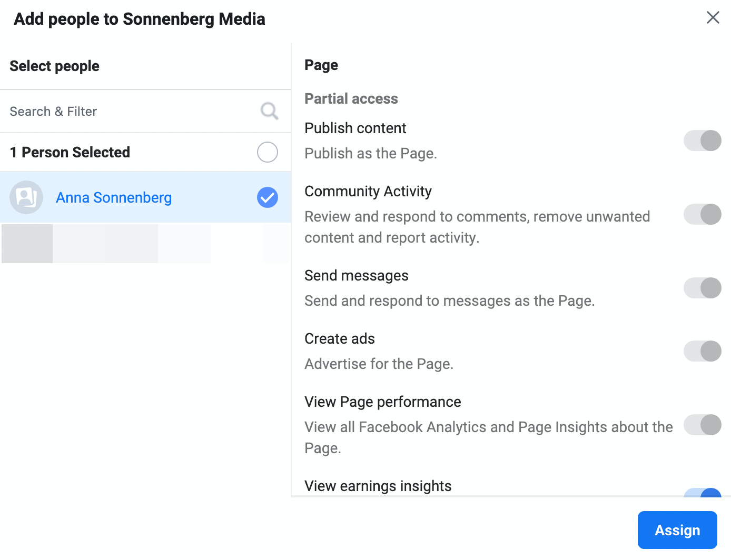Enable Send messages permission toggle

click(x=703, y=288)
